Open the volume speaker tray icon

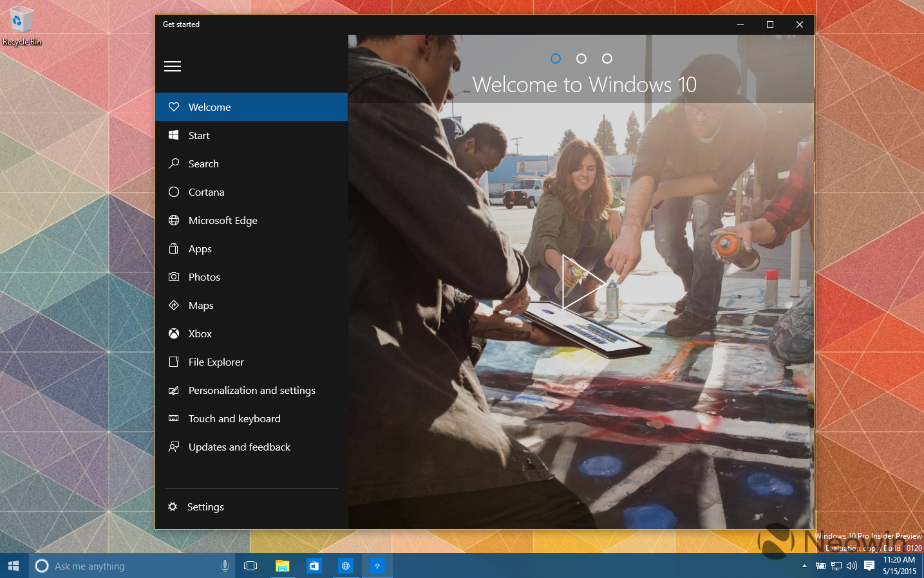coord(852,566)
